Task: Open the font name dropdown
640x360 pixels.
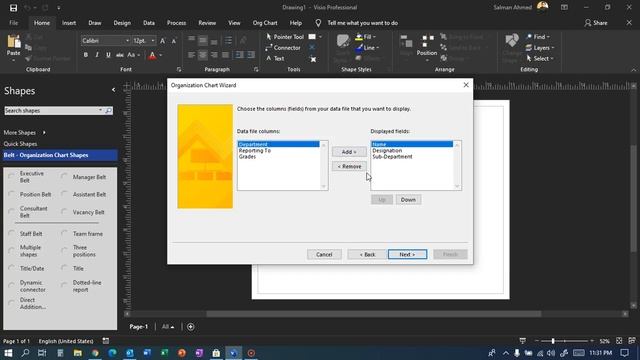Action: pos(127,41)
